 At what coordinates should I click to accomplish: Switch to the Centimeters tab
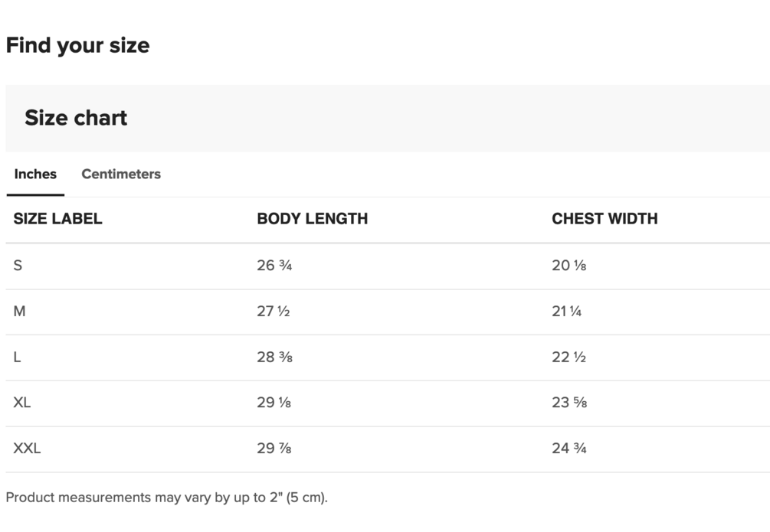click(x=121, y=174)
